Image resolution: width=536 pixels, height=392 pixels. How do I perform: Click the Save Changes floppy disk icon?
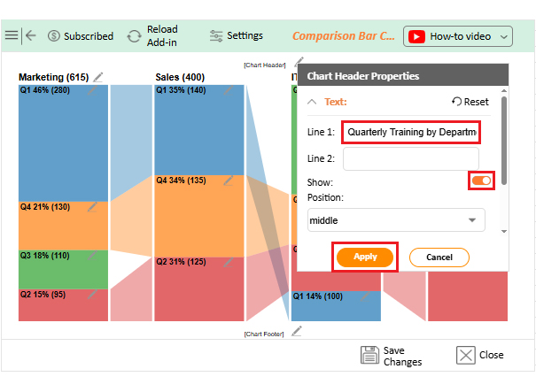(x=369, y=356)
